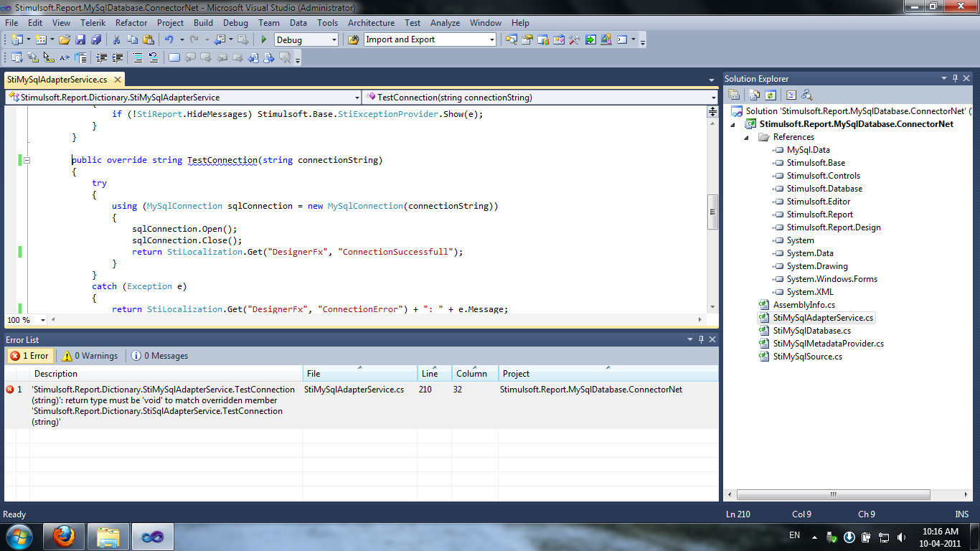
Task: Open the File menu
Action: 11,23
